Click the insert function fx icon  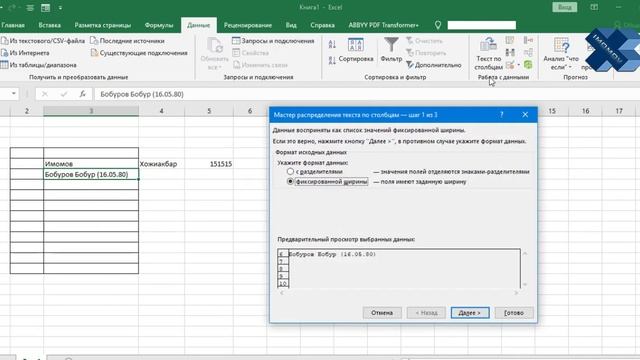pos(82,94)
